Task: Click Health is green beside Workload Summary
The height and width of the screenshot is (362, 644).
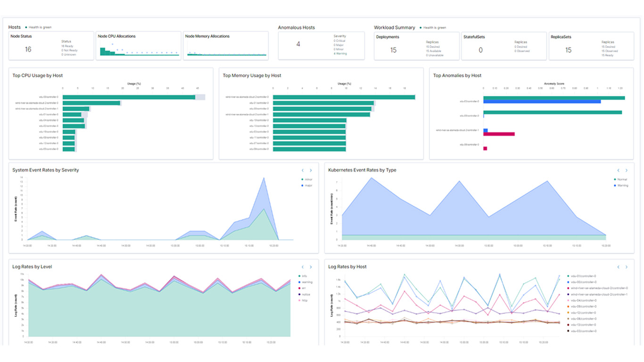Action: [x=433, y=28]
